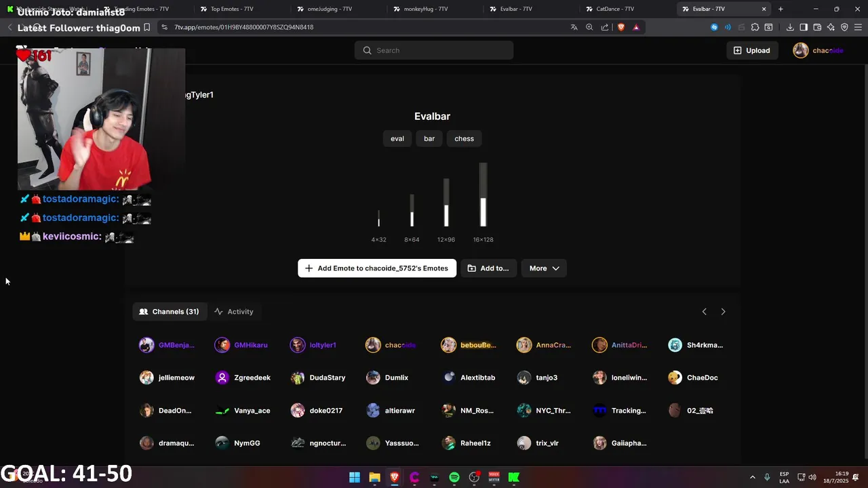The height and width of the screenshot is (488, 868).
Task: Click the share icon in address bar
Action: (x=605, y=27)
